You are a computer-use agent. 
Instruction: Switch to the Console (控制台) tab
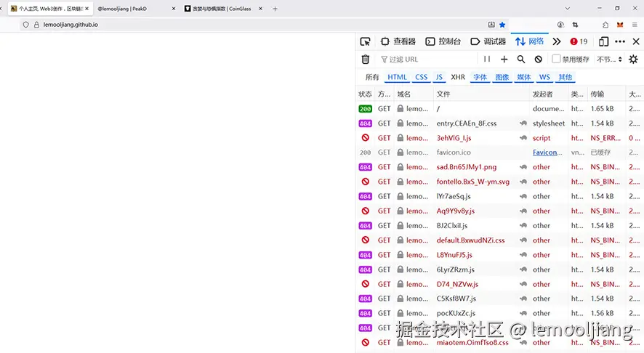click(443, 41)
